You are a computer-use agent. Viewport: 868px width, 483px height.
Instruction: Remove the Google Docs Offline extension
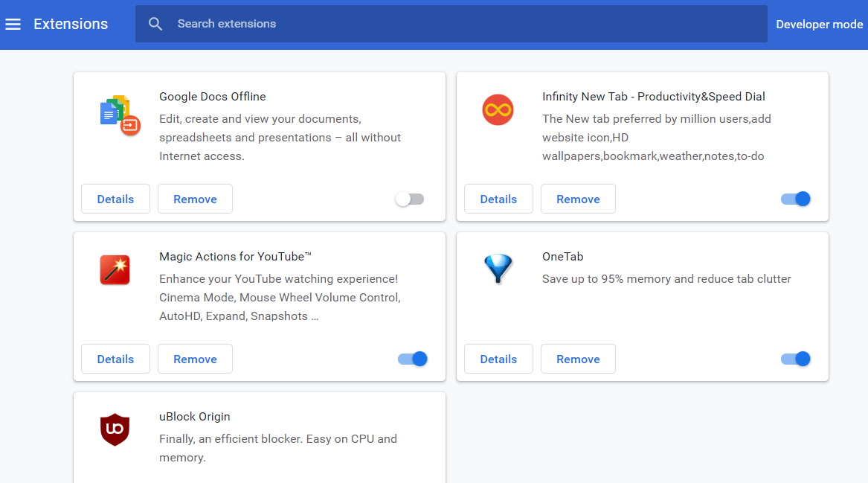(x=195, y=199)
